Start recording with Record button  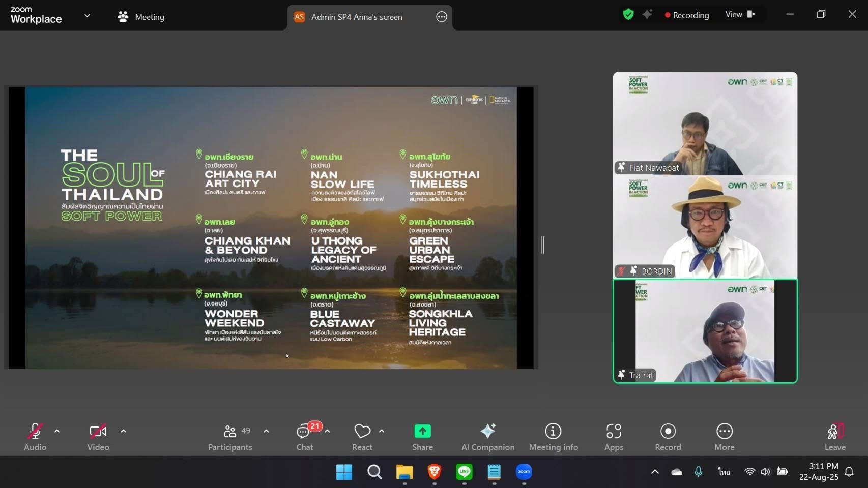(x=668, y=437)
